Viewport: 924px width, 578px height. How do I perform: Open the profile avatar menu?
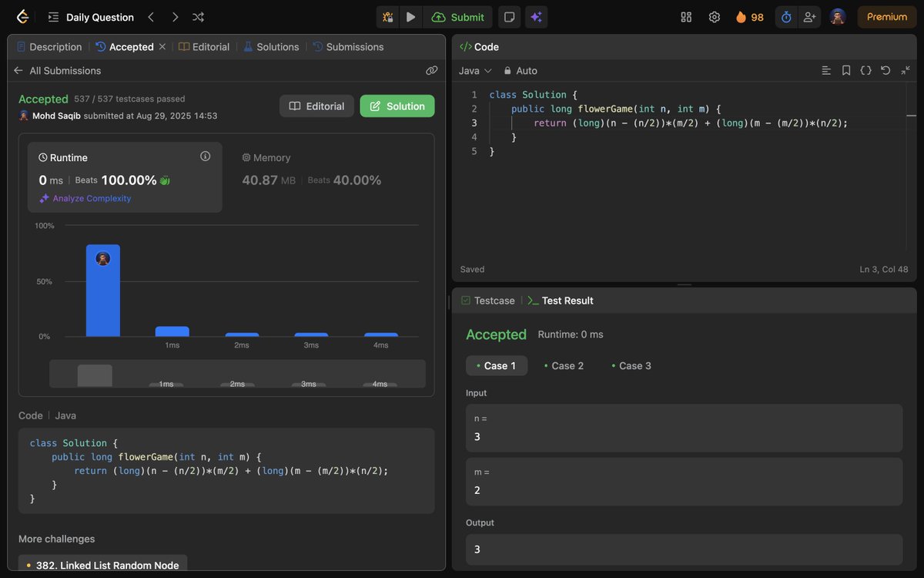pos(838,17)
